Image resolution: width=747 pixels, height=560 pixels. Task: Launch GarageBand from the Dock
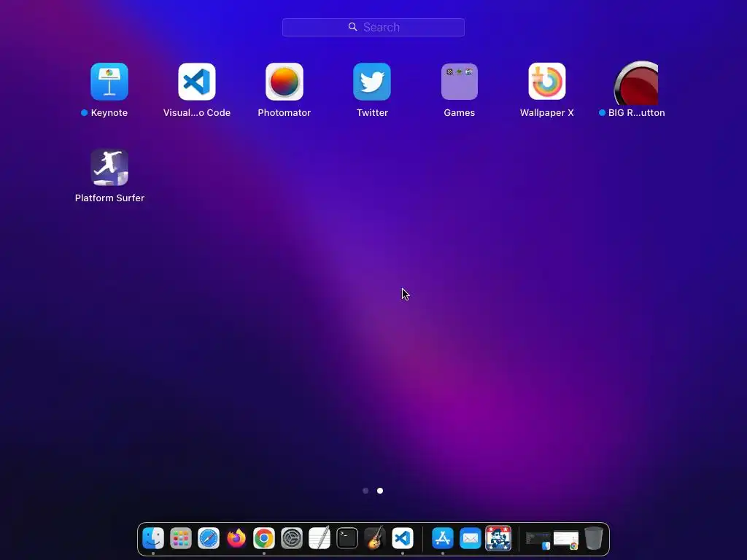point(375,539)
